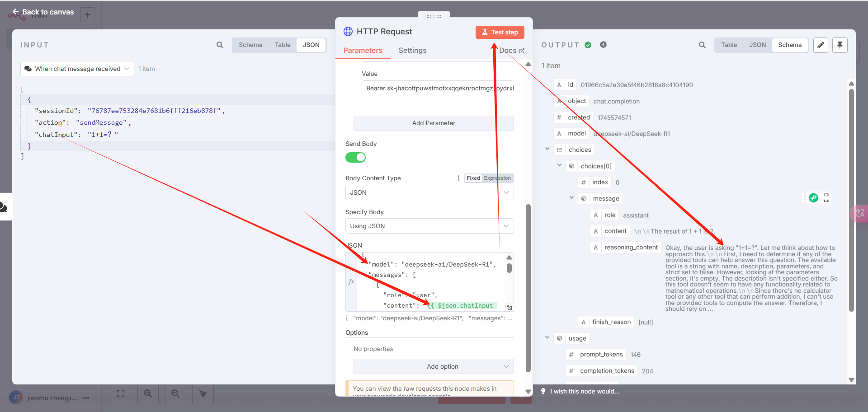Select the OUTPUT panel Schema view

tap(790, 45)
